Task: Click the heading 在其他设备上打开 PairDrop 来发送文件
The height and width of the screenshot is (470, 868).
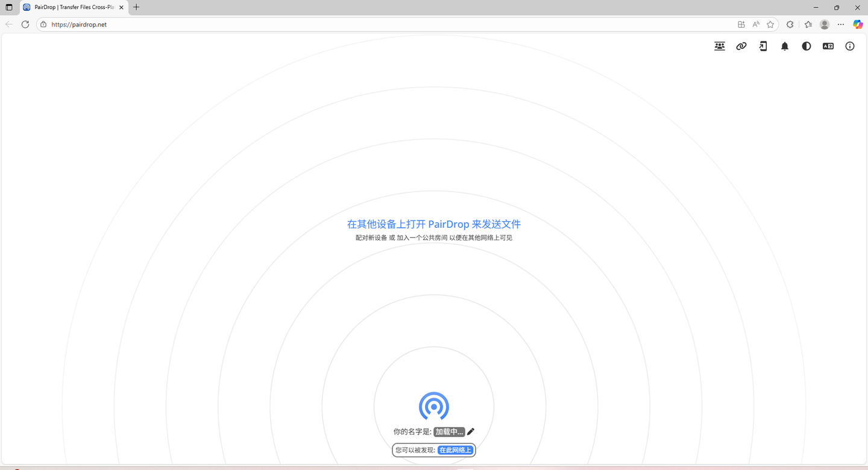Action: coord(434,224)
